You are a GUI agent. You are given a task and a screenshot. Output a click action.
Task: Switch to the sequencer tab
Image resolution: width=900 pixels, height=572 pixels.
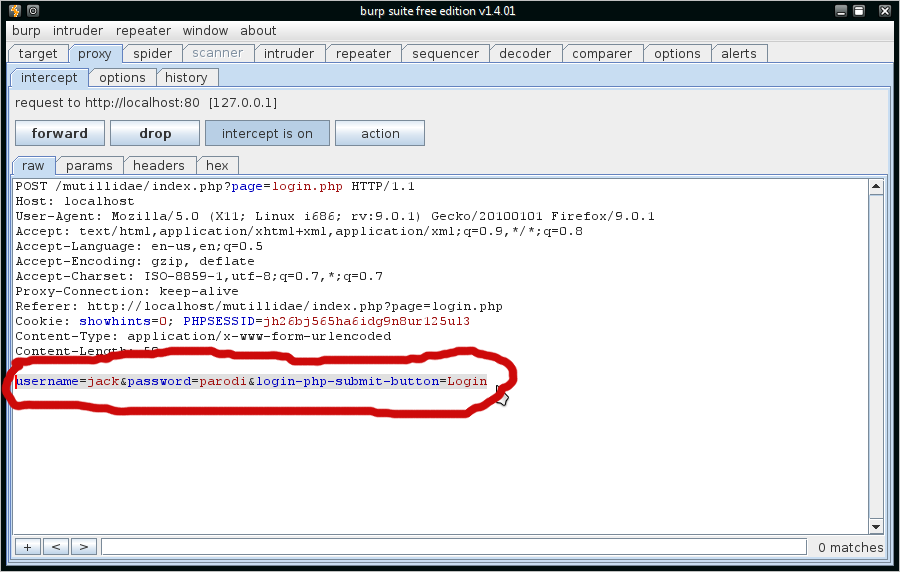tap(445, 53)
